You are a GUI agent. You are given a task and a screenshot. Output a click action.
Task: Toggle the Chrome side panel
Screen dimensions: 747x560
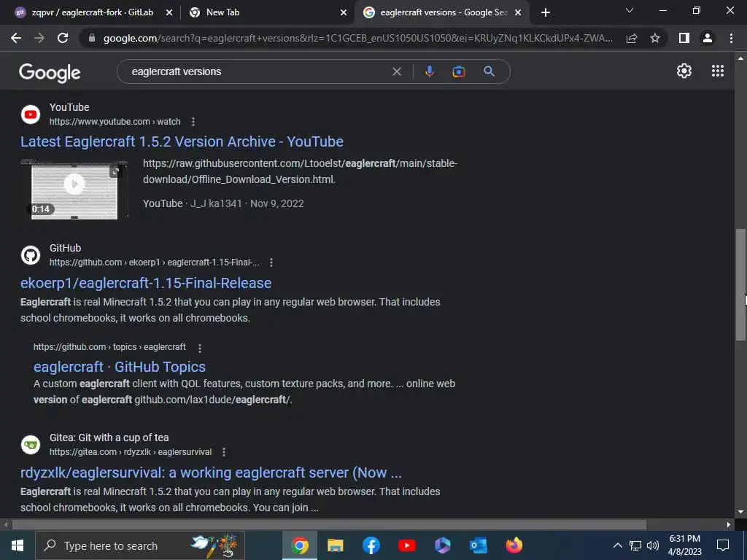click(684, 38)
